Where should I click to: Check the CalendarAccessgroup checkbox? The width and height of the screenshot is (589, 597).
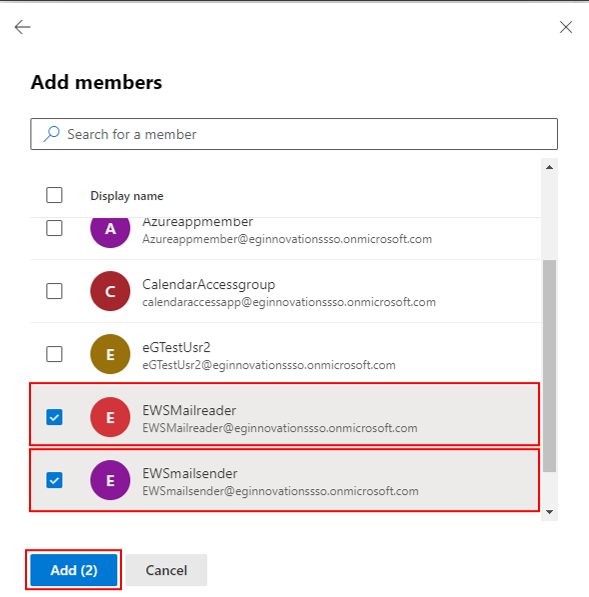click(54, 291)
